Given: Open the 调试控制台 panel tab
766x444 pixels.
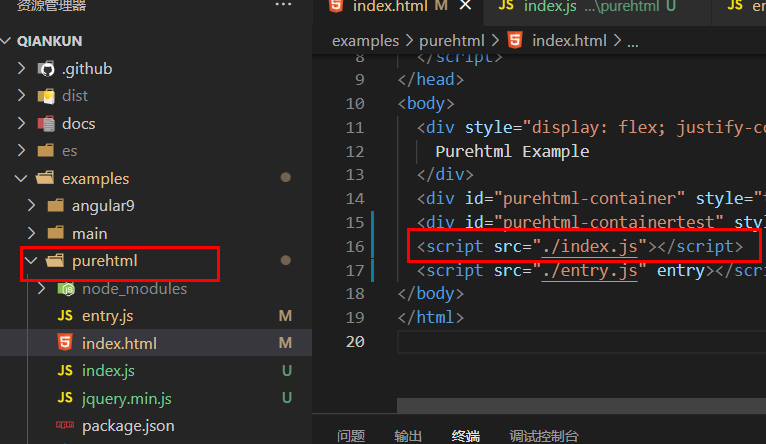Looking at the screenshot, I should tap(544, 436).
